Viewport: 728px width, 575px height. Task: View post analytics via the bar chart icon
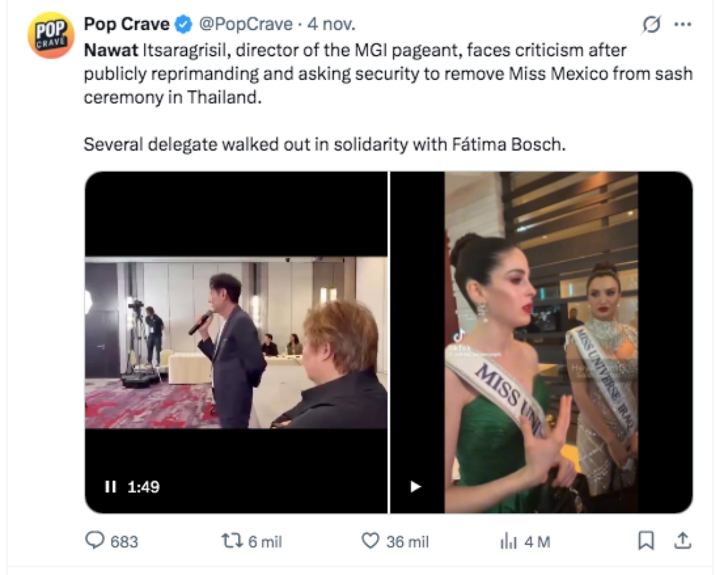click(x=507, y=541)
